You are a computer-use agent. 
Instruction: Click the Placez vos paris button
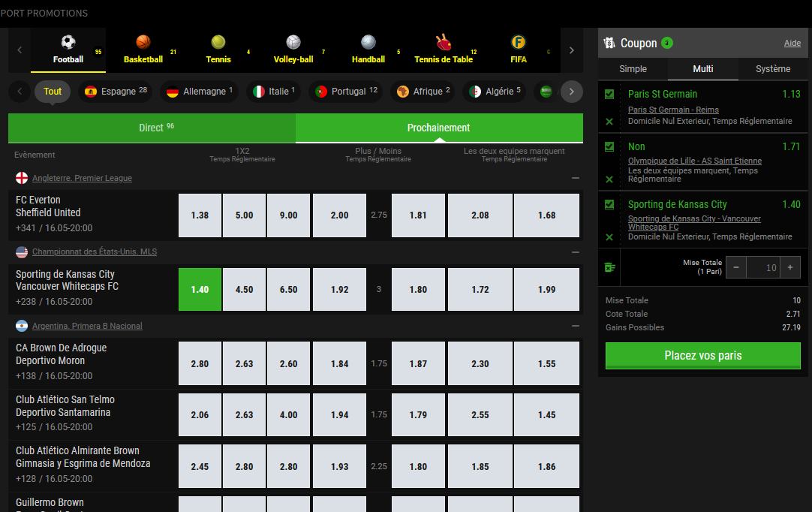coord(702,356)
